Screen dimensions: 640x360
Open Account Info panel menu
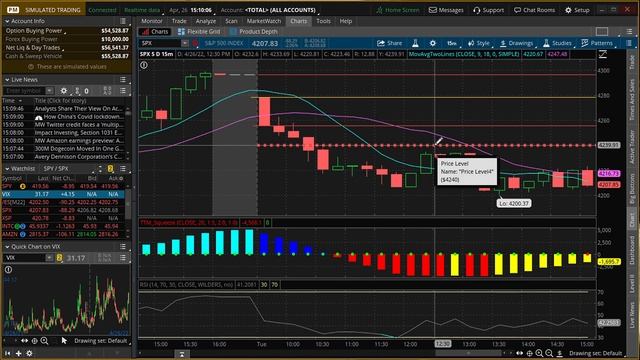click(123, 21)
